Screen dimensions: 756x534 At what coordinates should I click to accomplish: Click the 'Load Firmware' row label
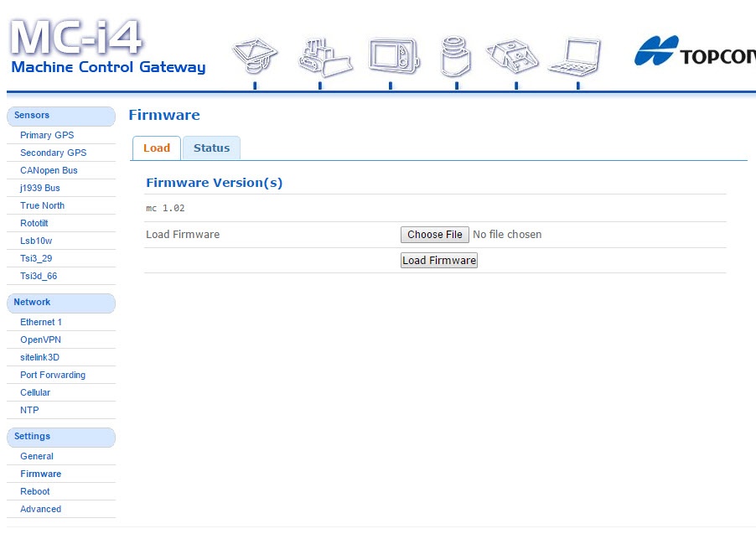point(183,235)
